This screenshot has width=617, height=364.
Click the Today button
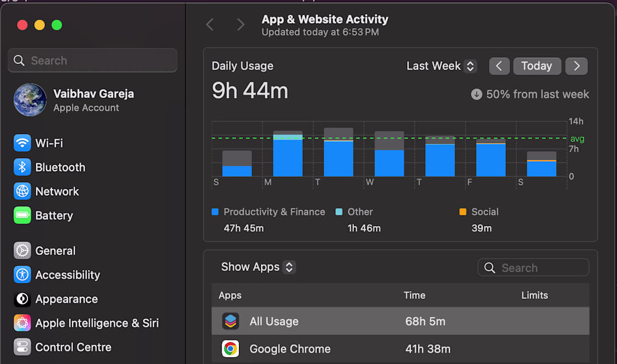[537, 66]
